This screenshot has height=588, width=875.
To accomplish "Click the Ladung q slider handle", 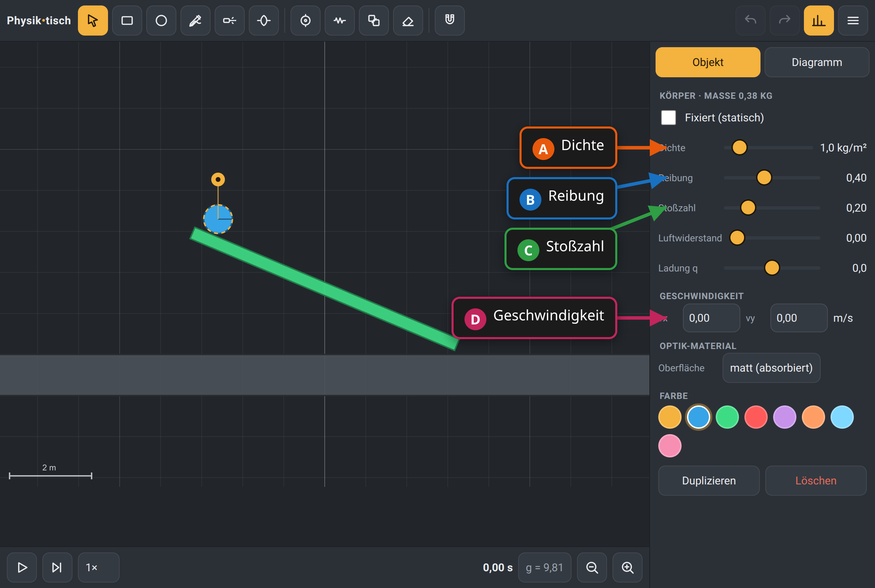I will click(772, 268).
